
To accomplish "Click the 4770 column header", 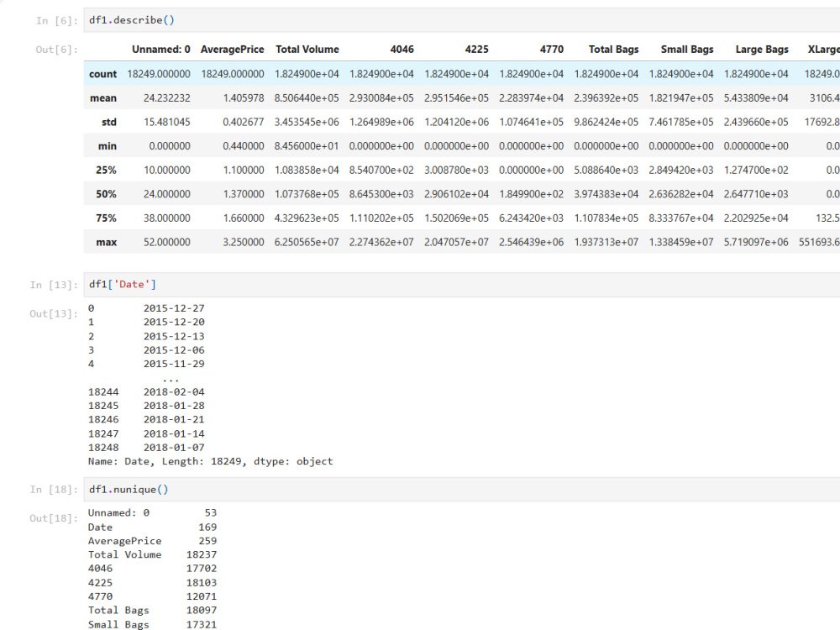I will [x=552, y=50].
